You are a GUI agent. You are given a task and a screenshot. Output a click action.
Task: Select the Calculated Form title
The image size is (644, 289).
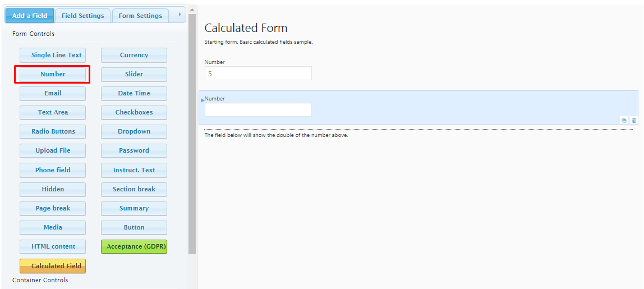(x=246, y=28)
